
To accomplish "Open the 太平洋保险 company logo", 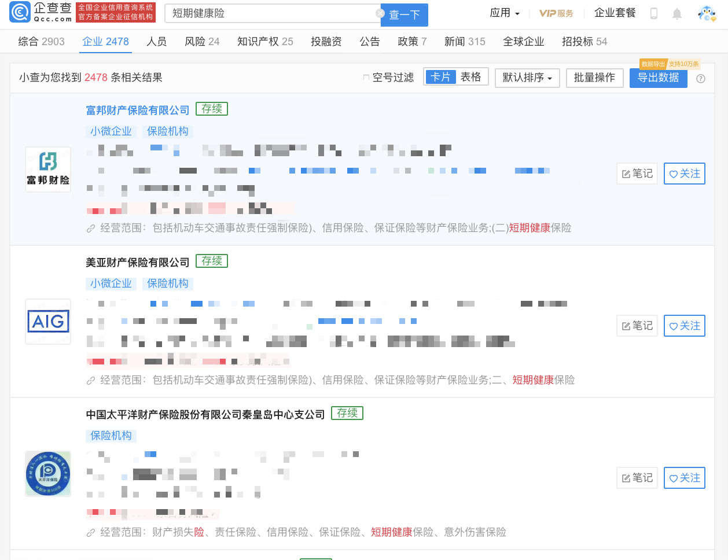I will (48, 474).
